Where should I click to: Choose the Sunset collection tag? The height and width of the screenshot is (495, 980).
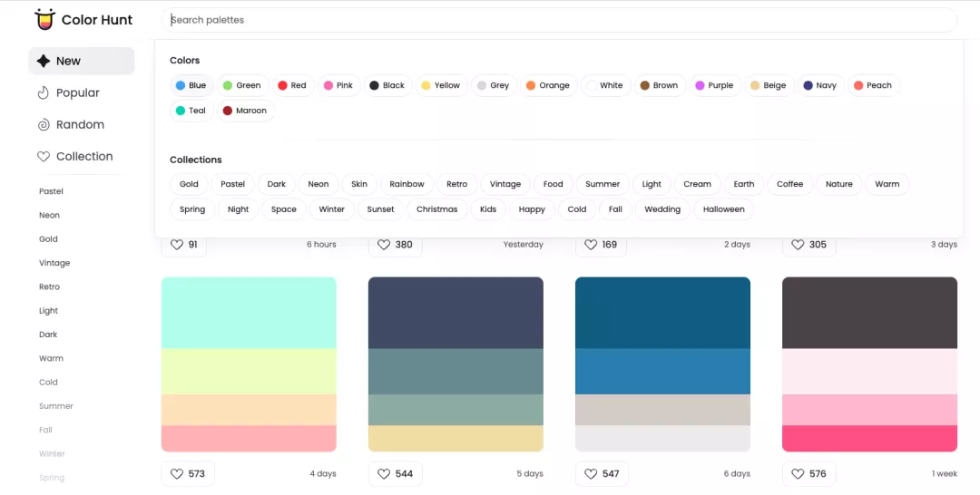coord(380,209)
